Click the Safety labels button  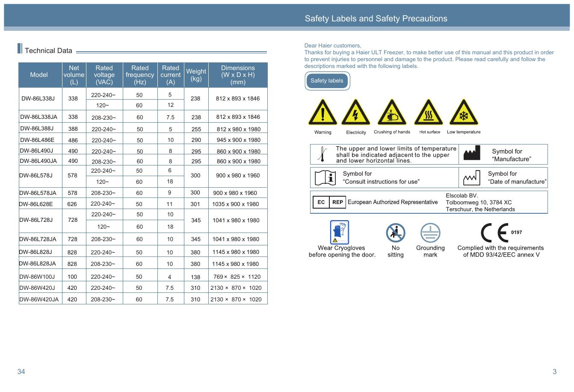pos(327,81)
